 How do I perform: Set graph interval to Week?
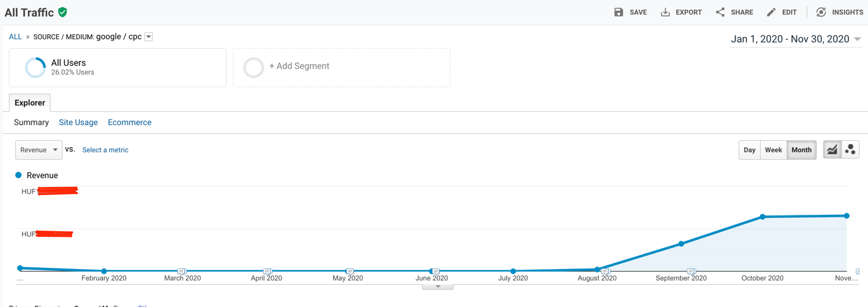[773, 150]
